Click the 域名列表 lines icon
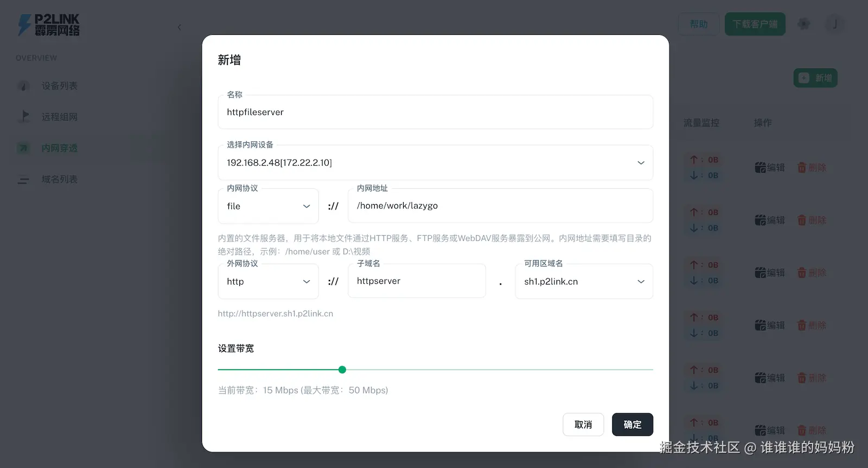868x468 pixels. 23,179
